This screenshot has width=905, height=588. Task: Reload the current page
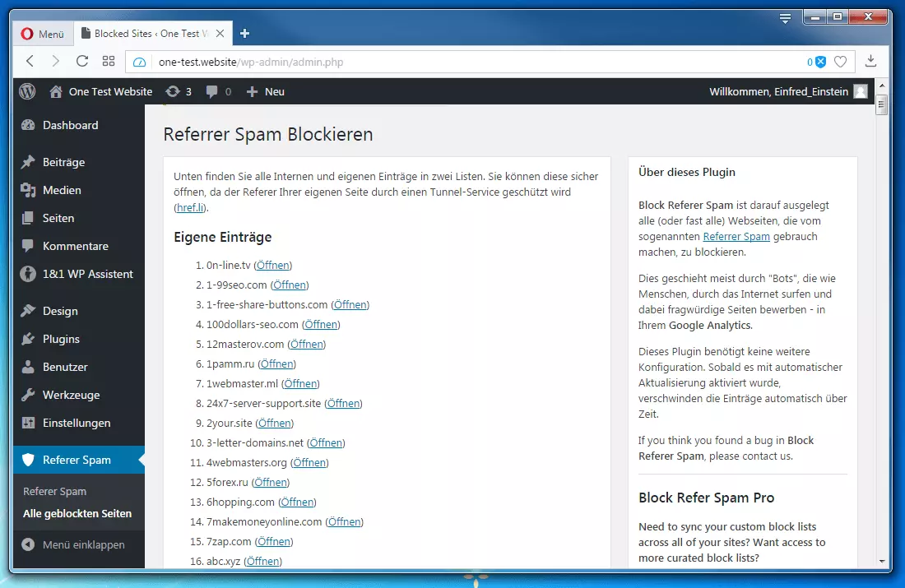(x=82, y=61)
